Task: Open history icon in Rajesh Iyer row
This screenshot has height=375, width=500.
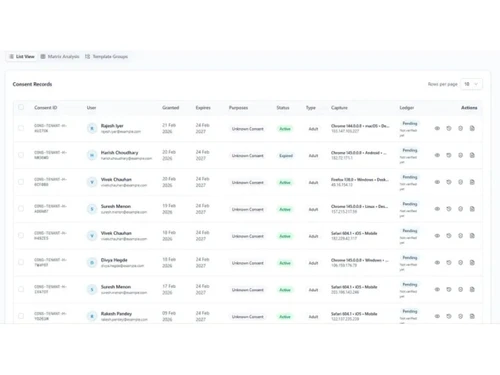Action: coord(449,128)
